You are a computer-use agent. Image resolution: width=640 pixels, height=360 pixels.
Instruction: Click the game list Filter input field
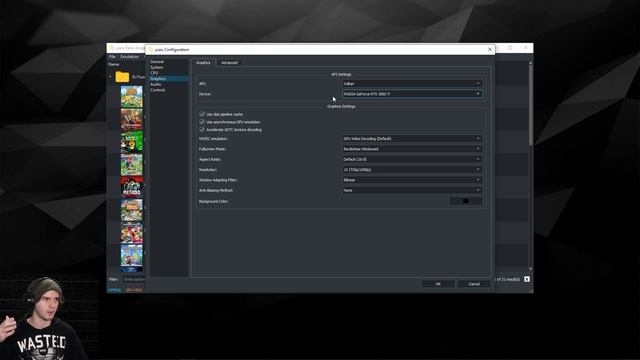pos(134,280)
